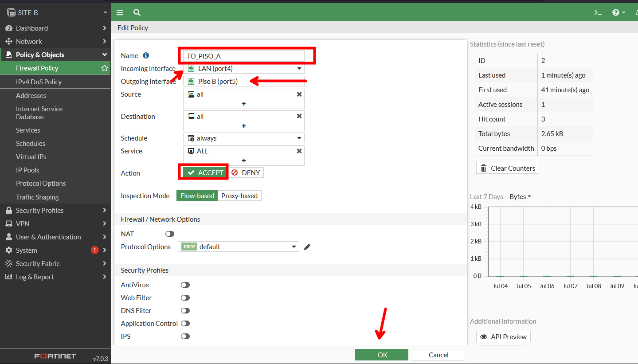This screenshot has height=364, width=638.
Task: Click the favorite star next to Firewall Policy
Action: tap(105, 68)
